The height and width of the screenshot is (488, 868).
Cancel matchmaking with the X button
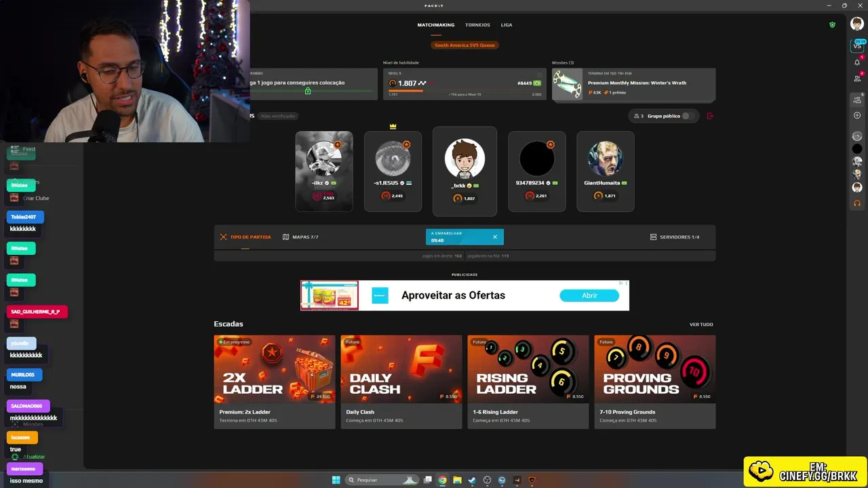click(x=495, y=237)
